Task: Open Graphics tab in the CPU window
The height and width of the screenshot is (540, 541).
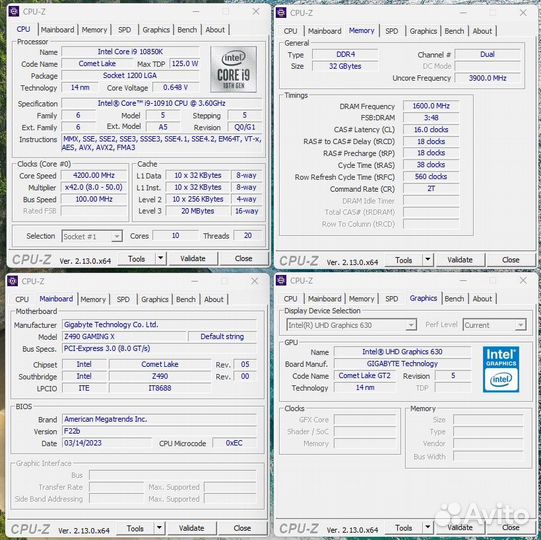Action: pyautogui.click(x=156, y=30)
